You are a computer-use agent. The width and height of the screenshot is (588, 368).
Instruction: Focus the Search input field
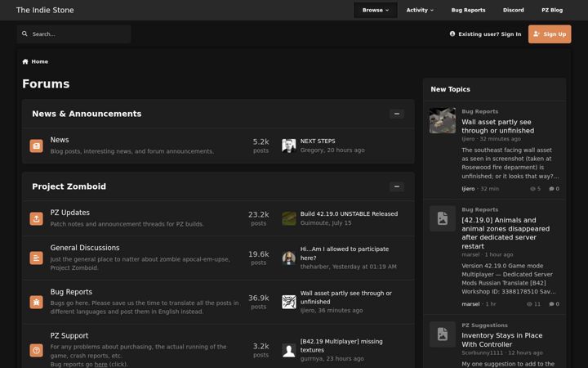73,34
